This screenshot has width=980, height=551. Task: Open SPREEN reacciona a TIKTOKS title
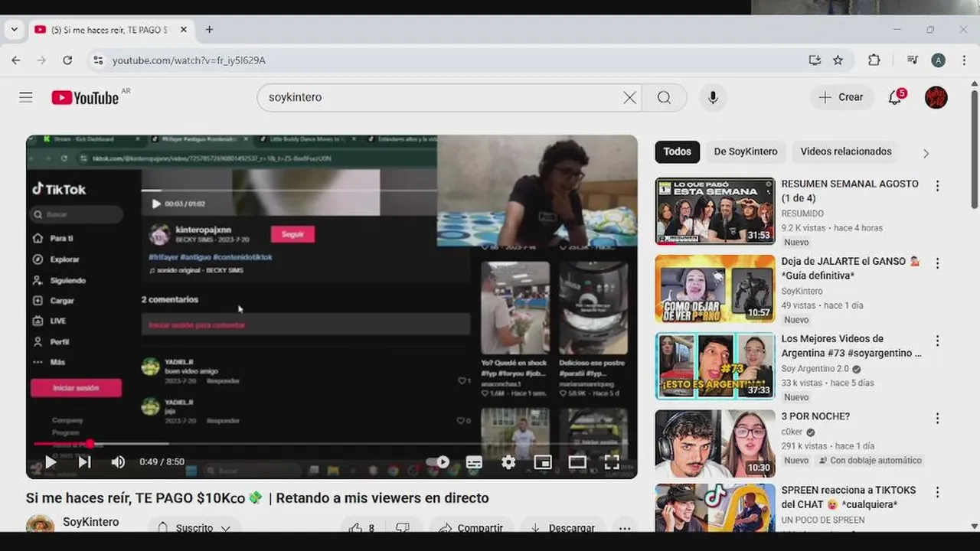click(848, 497)
